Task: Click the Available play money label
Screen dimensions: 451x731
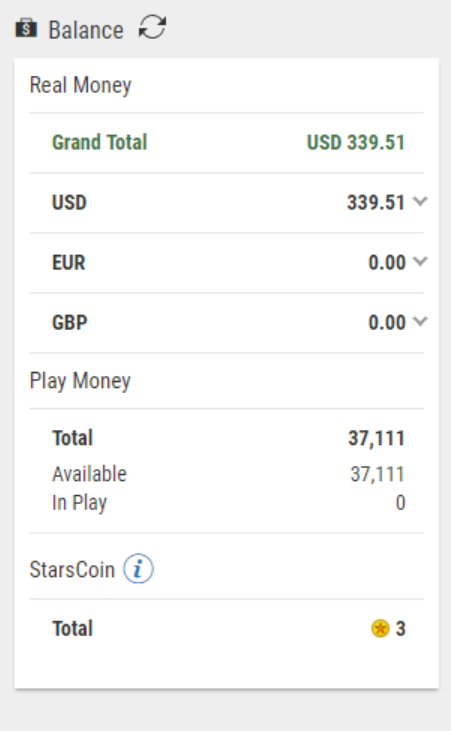Action: pyautogui.click(x=89, y=474)
